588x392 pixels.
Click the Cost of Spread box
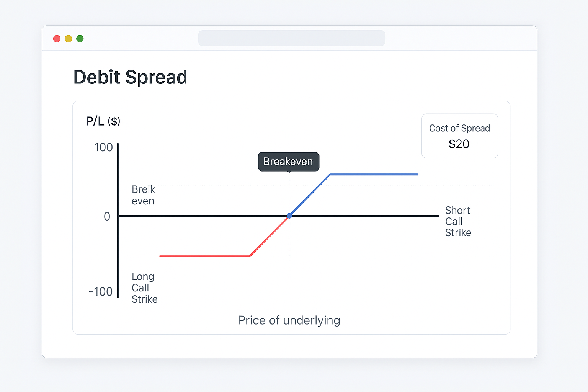pos(460,136)
